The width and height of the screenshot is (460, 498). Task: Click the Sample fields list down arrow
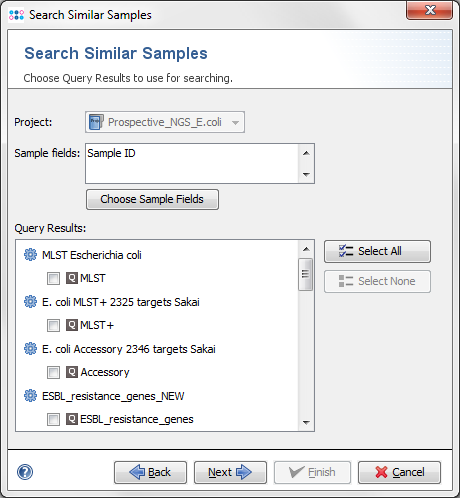[306, 174]
